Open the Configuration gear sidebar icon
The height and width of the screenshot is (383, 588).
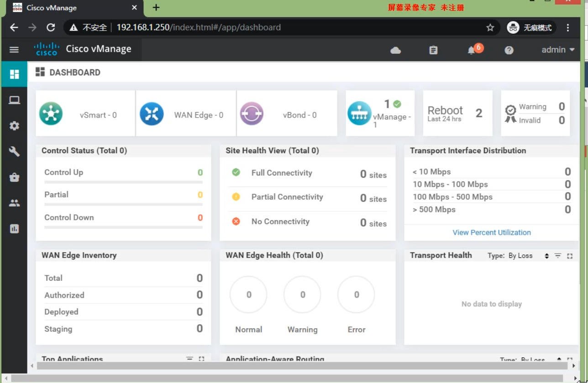[14, 126]
